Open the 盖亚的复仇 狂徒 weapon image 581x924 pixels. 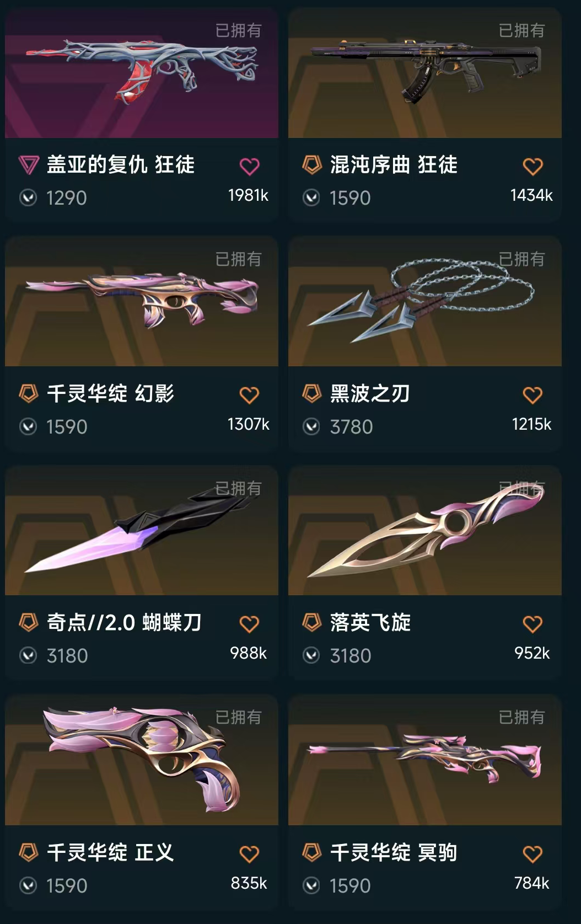[x=142, y=73]
